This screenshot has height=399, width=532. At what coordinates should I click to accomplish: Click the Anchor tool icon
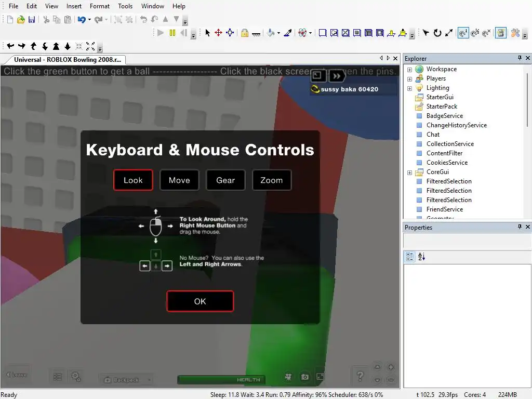(x=256, y=34)
